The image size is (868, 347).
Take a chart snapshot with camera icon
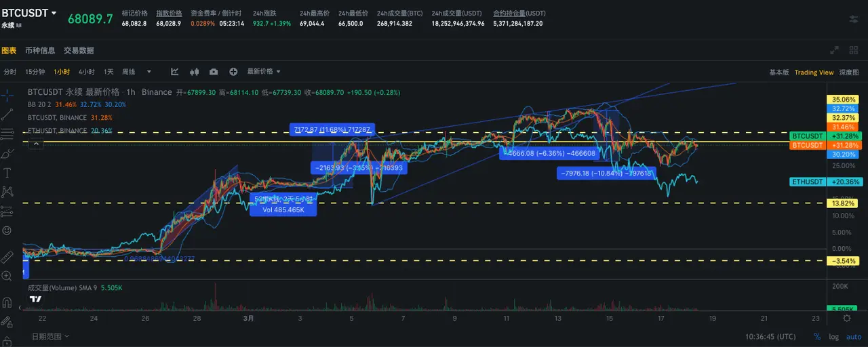pyautogui.click(x=214, y=72)
